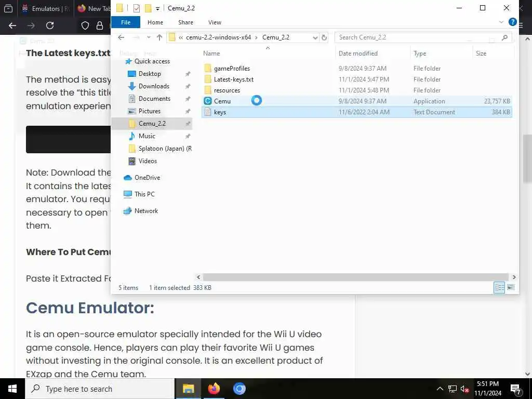Unpin Music using its pin icon
The height and width of the screenshot is (399, 532).
(x=188, y=137)
